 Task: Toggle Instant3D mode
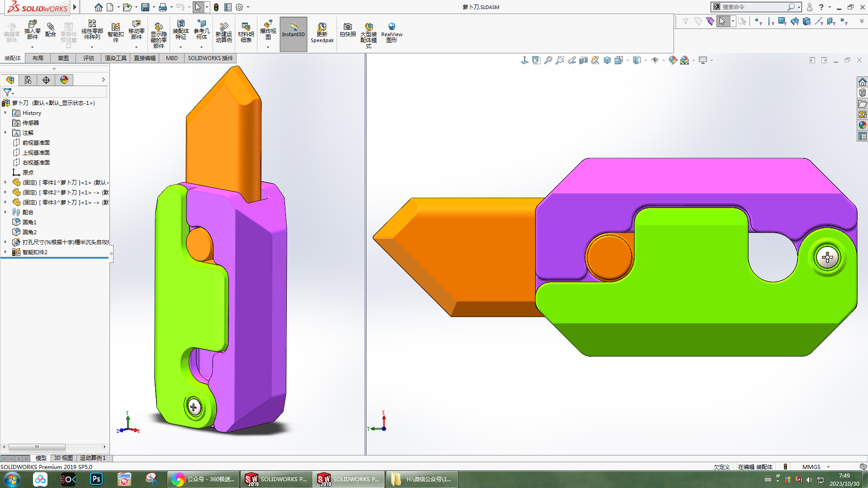pos(294,34)
